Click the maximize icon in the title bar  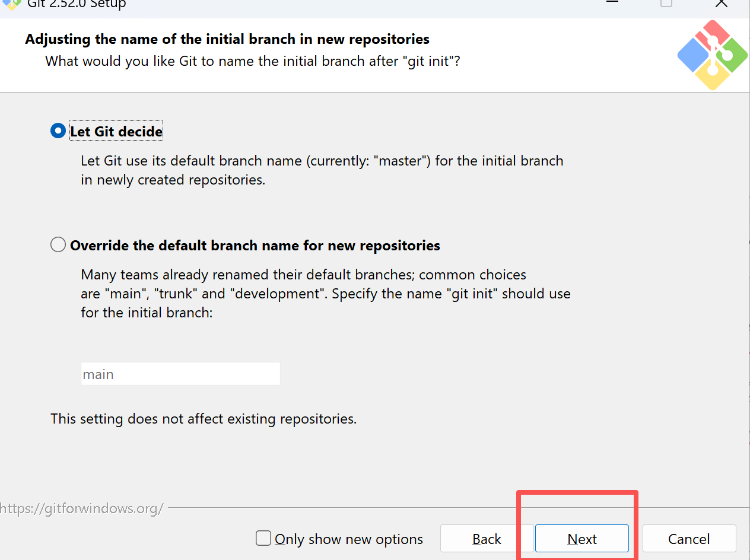coord(666,3)
